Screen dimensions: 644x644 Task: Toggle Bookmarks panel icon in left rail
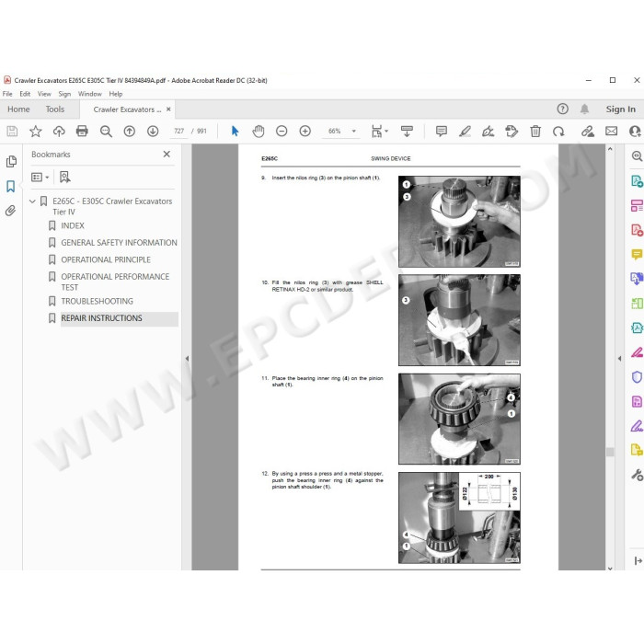(11, 187)
